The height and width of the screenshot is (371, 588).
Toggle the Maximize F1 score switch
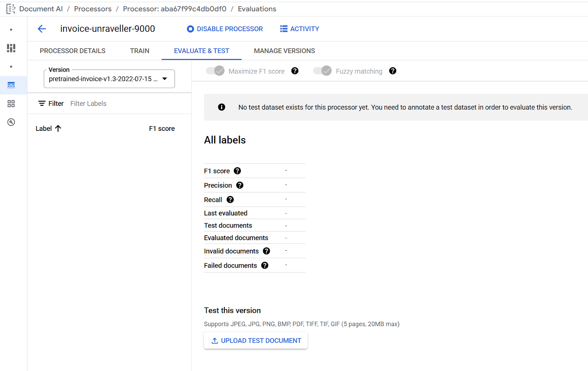tap(215, 71)
